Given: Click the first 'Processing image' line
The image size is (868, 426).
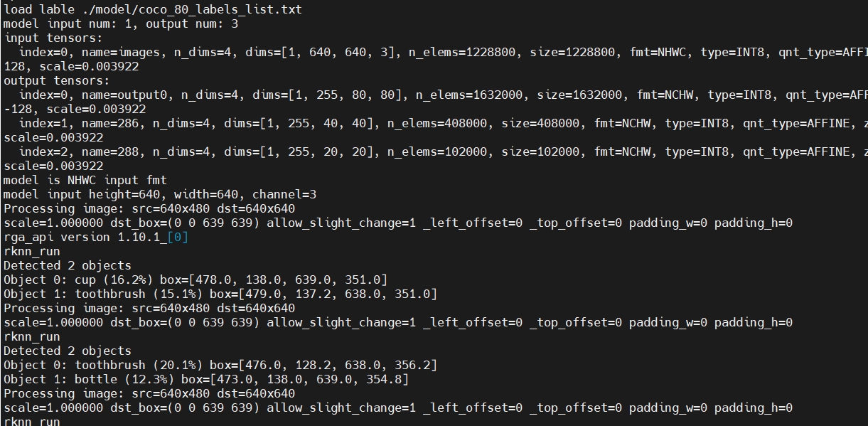Looking at the screenshot, I should coord(149,208).
